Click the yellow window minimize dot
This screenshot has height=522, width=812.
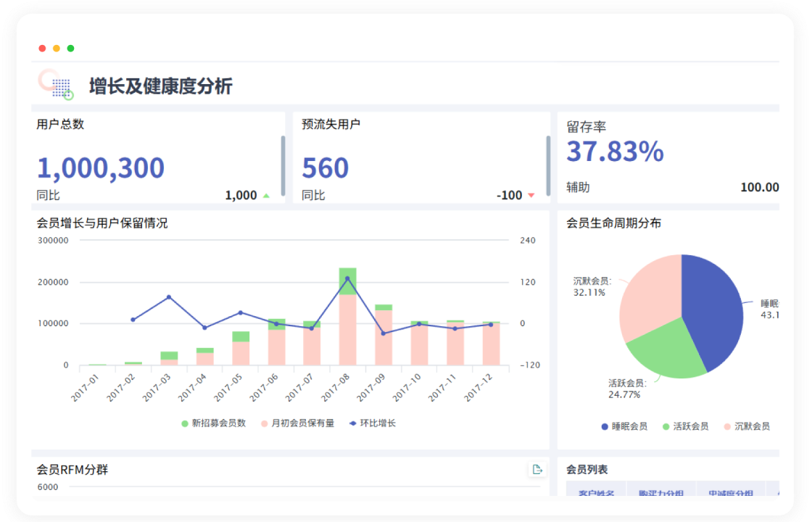(x=57, y=48)
